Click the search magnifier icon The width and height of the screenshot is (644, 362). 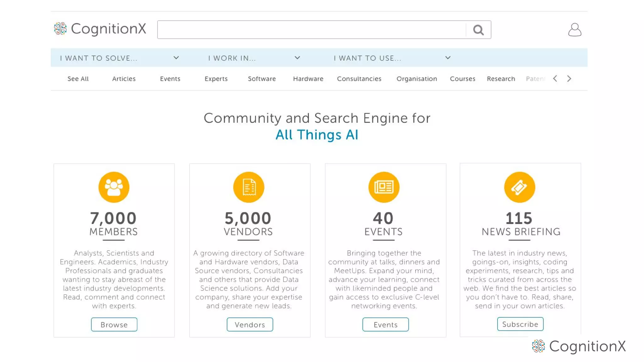point(478,30)
